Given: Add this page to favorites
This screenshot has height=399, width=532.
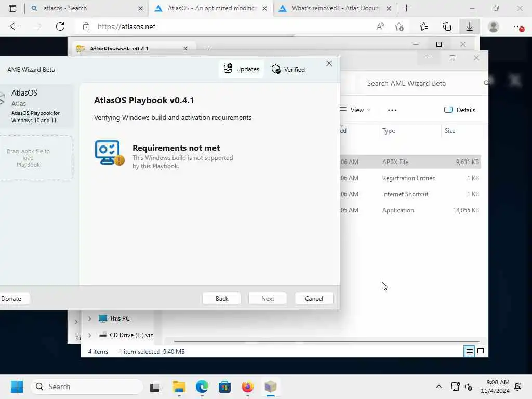Looking at the screenshot, I should 400,26.
